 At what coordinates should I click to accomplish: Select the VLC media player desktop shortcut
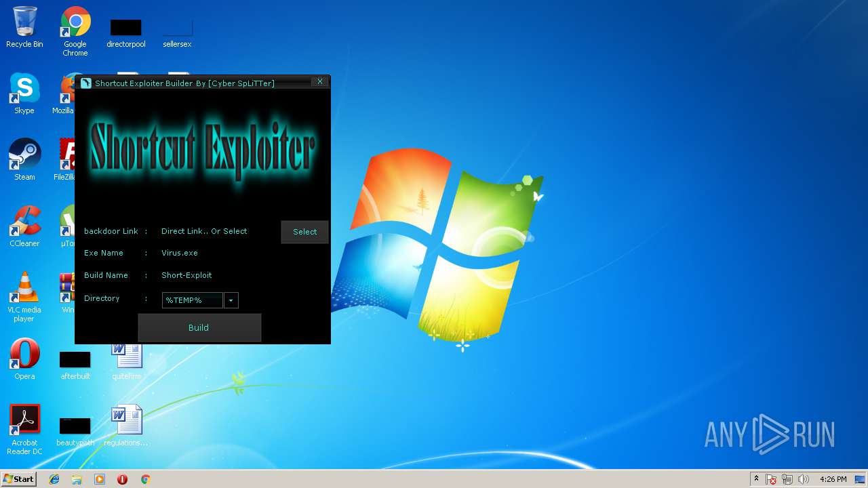tap(24, 297)
